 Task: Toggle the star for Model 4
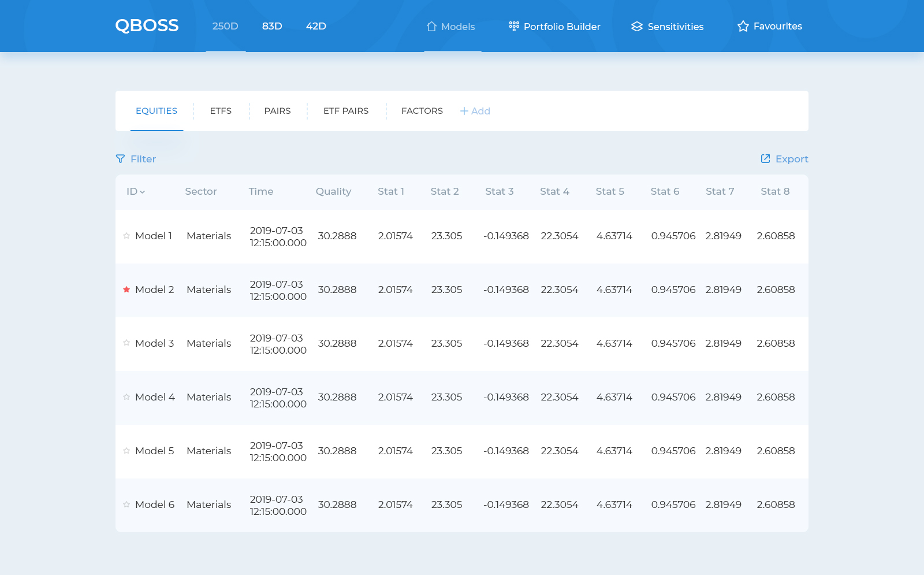pos(126,397)
